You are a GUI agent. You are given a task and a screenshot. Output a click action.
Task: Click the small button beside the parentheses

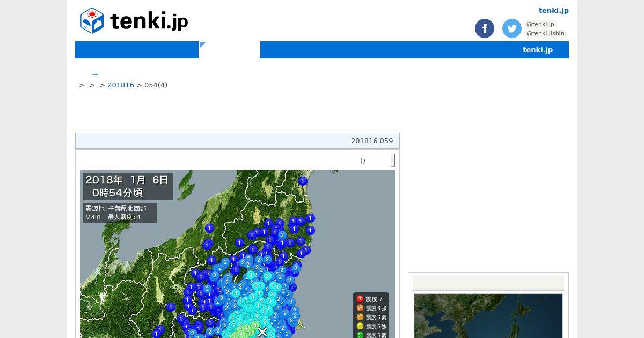(x=393, y=160)
